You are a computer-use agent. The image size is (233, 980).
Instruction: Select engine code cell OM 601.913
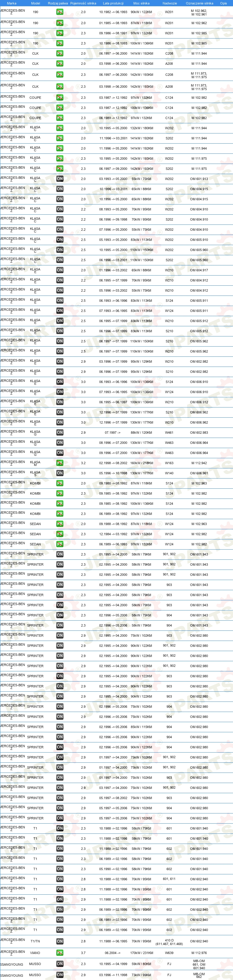pos(199,179)
